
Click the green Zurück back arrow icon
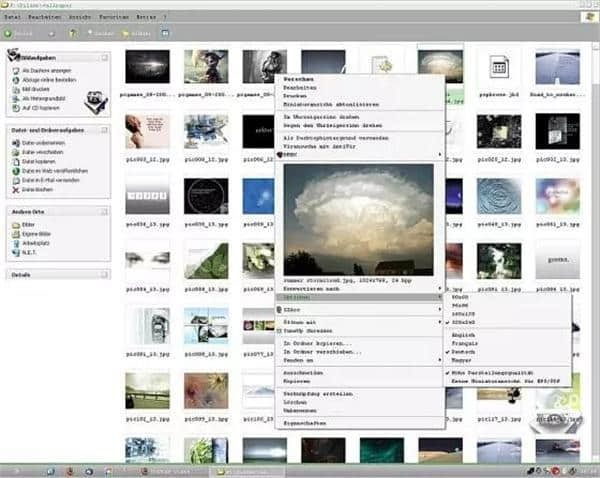point(10,33)
